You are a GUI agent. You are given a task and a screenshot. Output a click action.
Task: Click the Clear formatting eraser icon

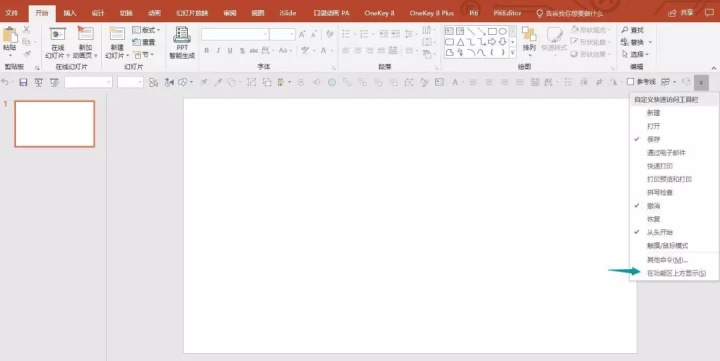[330, 34]
